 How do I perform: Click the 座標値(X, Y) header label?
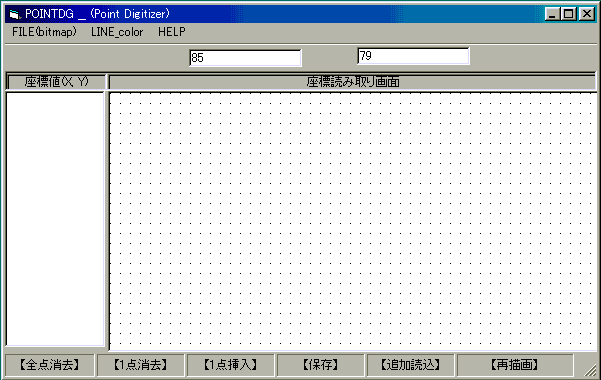(56, 82)
